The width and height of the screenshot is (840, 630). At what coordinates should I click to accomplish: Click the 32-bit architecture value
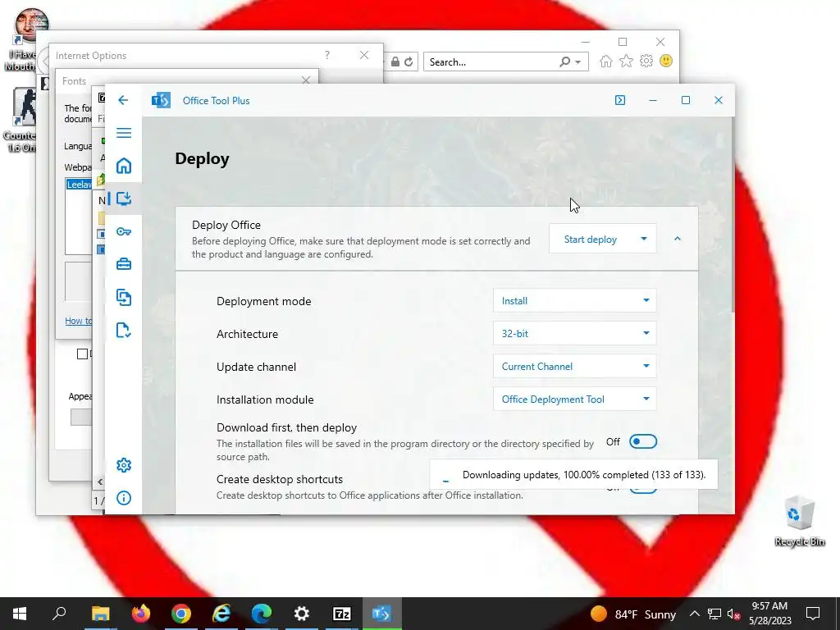515,333
